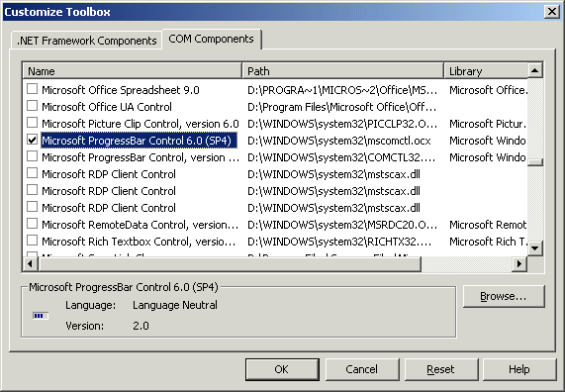This screenshot has width=565, height=392.
Task: Check the Microsoft Office UA Control checkbox
Action: (32, 106)
